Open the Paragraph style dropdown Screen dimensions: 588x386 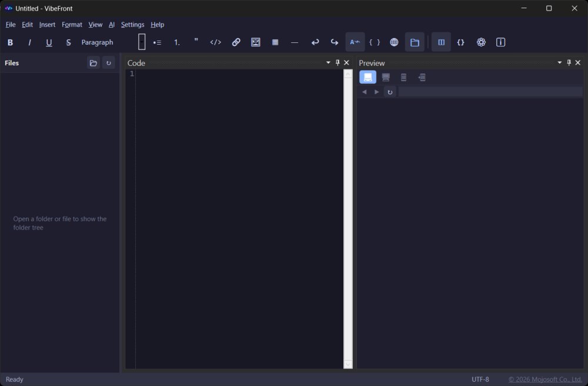112,42
